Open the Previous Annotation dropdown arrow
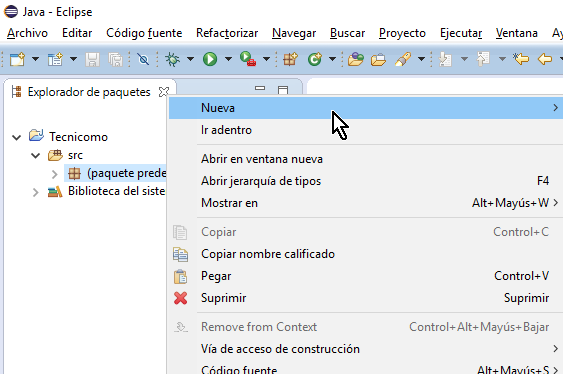Image resolution: width=563 pixels, height=374 pixels. [502, 59]
